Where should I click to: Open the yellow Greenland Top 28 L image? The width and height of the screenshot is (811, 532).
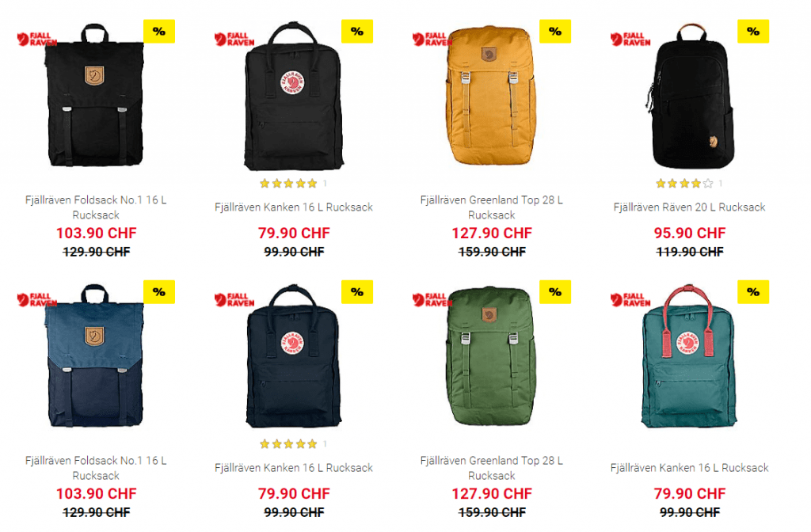(491, 95)
